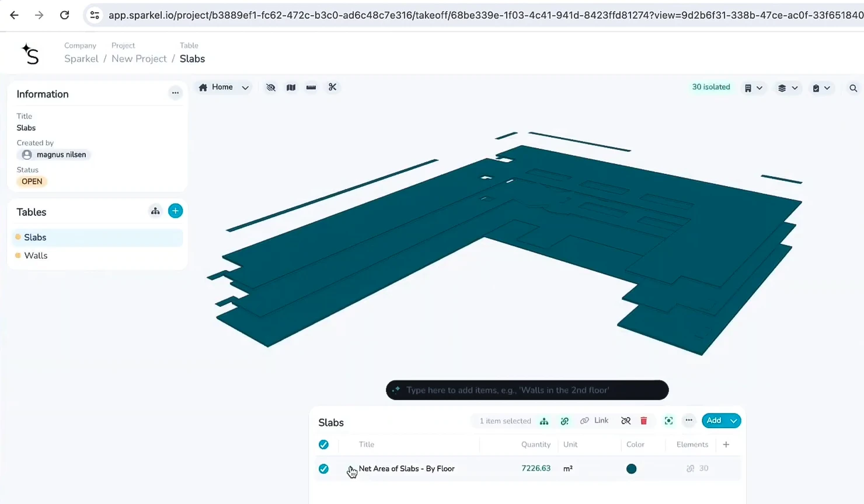Viewport: 864px width, 504px height.
Task: Delete selected item with trash icon
Action: click(644, 421)
